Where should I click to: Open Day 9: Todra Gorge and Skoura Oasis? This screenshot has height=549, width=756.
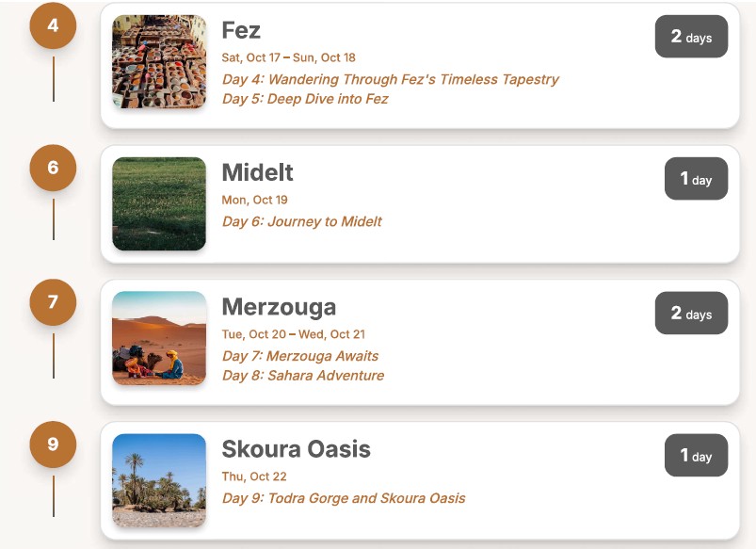(x=343, y=498)
